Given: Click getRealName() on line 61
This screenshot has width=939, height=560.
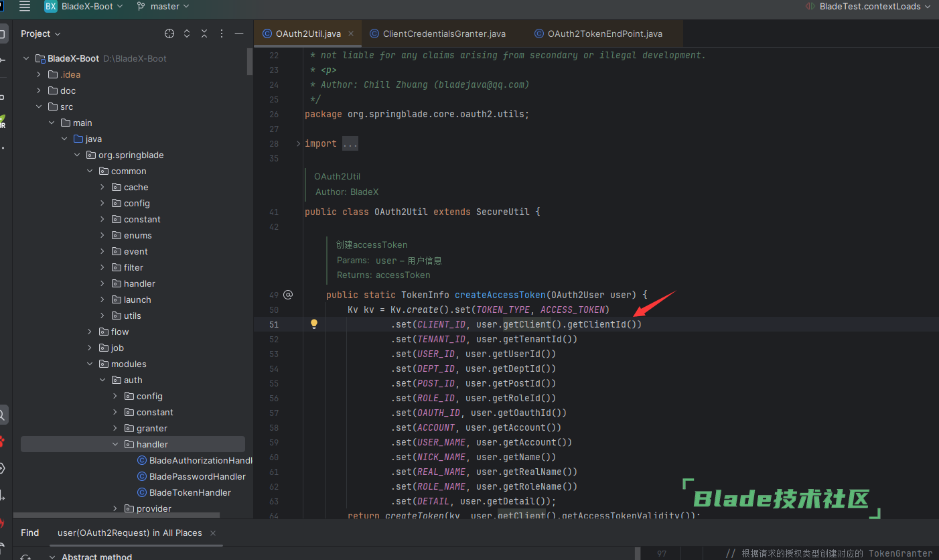Looking at the screenshot, I should (x=538, y=472).
